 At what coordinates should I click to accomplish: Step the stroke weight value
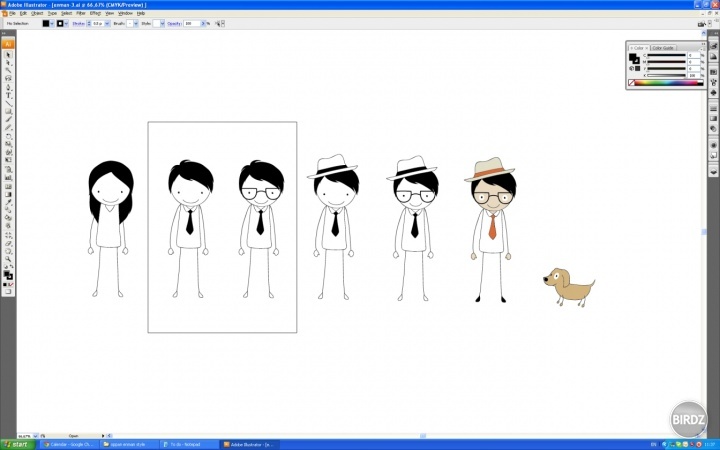pos(89,23)
